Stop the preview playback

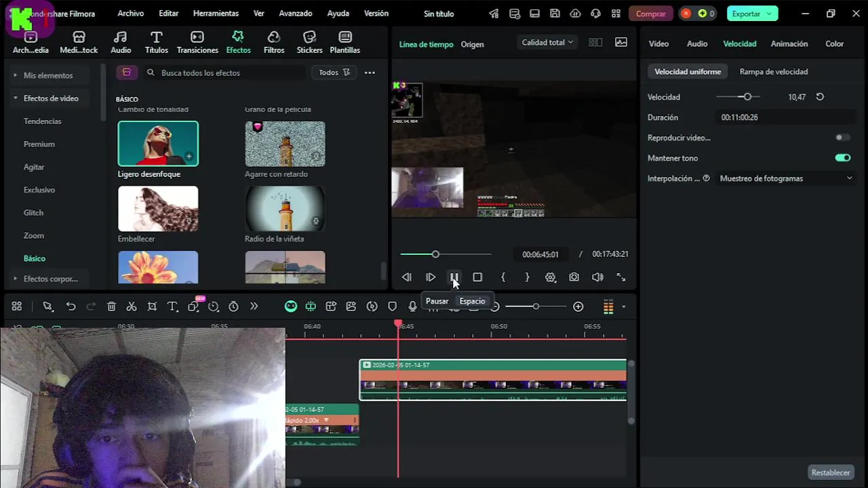(477, 277)
